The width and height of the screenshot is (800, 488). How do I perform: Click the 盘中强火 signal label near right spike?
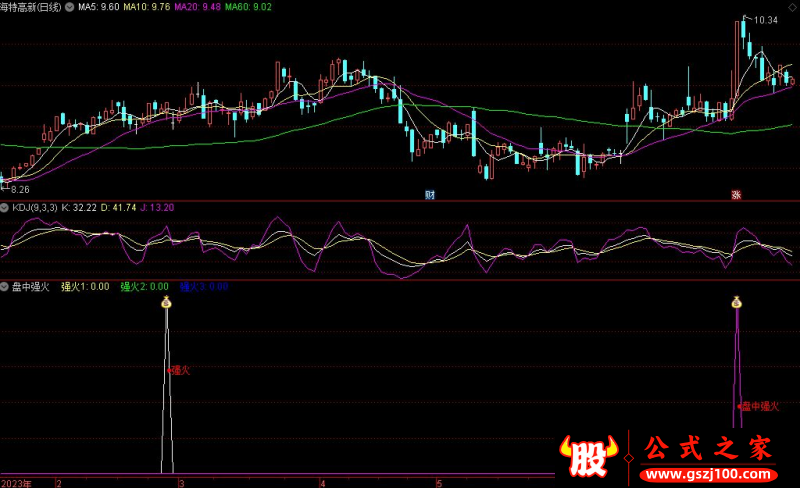pyautogui.click(x=759, y=406)
